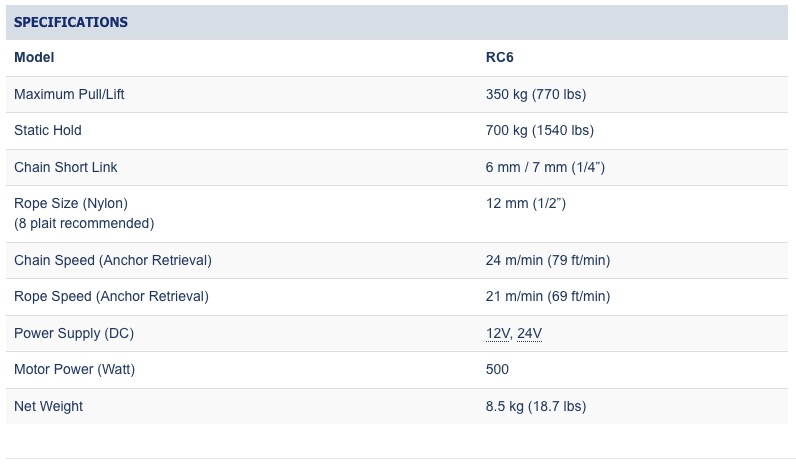Click the 24V power supply link
796x464 pixels.
(x=529, y=334)
